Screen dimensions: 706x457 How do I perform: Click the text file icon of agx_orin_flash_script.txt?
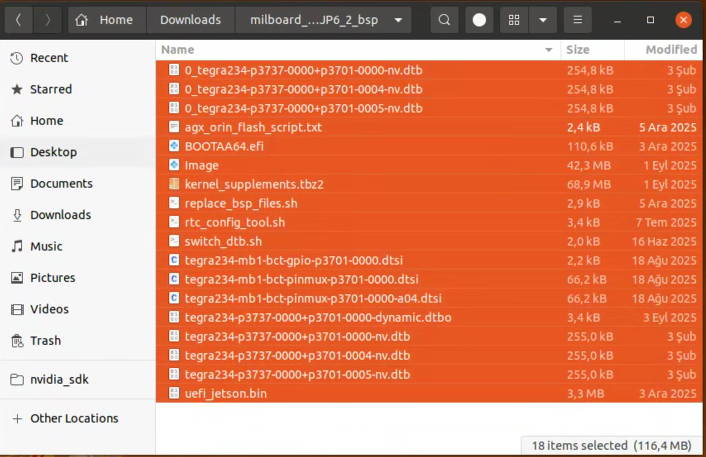coord(174,127)
